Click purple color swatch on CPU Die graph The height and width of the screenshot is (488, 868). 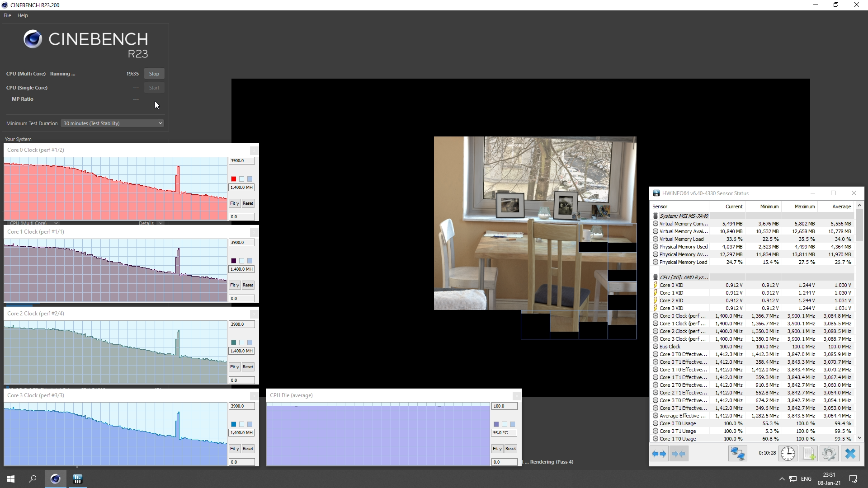coord(496,424)
